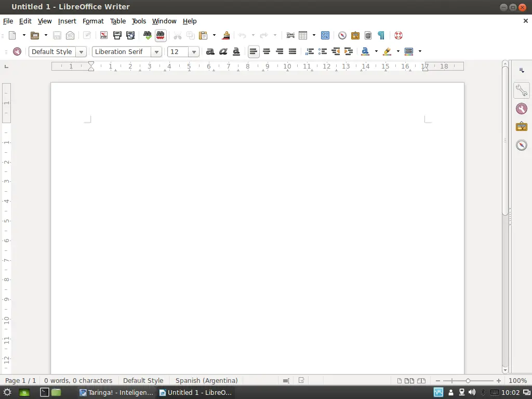Click the Insert Hyperlink icon

(x=290, y=35)
